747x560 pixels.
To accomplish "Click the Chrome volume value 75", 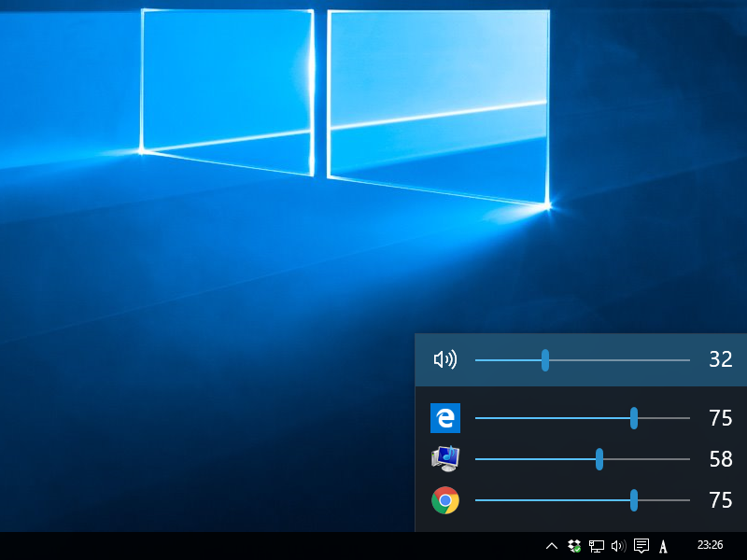I will pyautogui.click(x=720, y=500).
